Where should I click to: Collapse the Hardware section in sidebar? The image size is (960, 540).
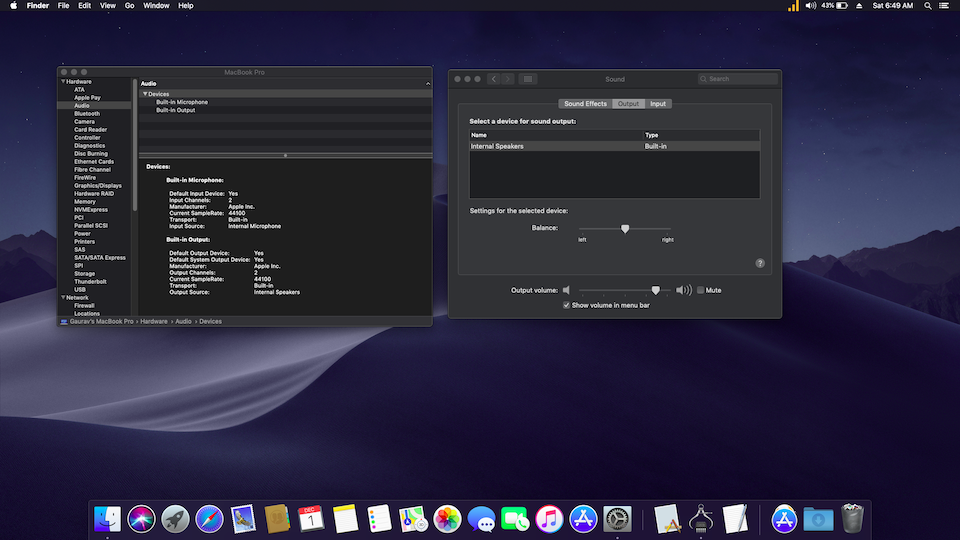click(x=63, y=82)
